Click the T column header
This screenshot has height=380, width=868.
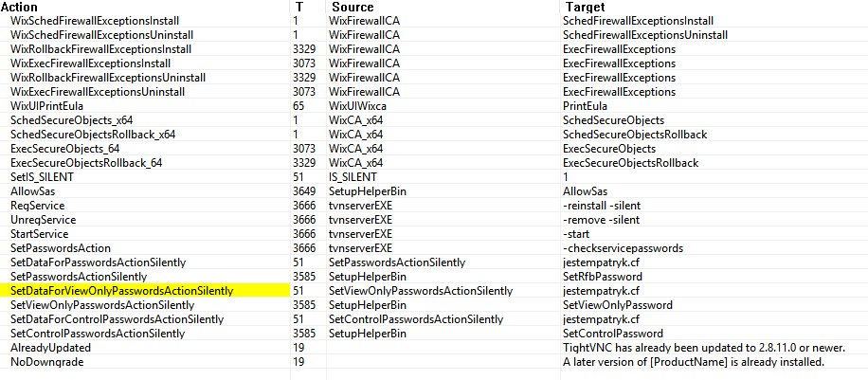coord(308,7)
